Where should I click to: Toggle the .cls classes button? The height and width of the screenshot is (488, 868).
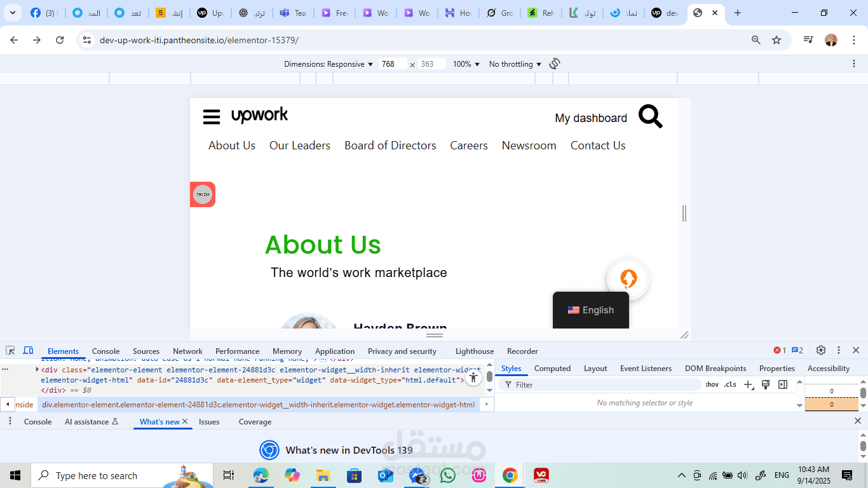pos(730,384)
